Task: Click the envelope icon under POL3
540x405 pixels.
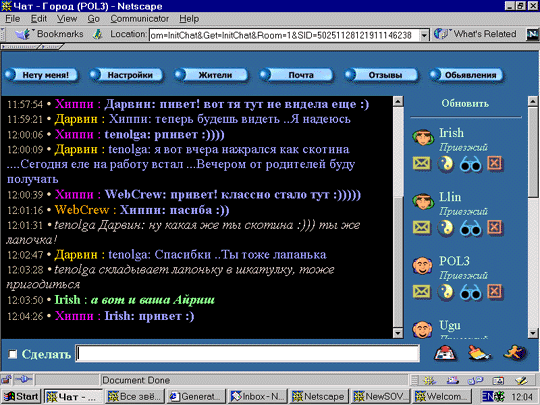Action: pyautogui.click(x=422, y=292)
